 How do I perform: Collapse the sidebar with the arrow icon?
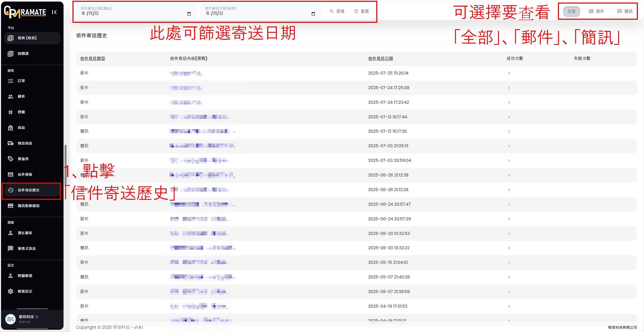tap(54, 12)
